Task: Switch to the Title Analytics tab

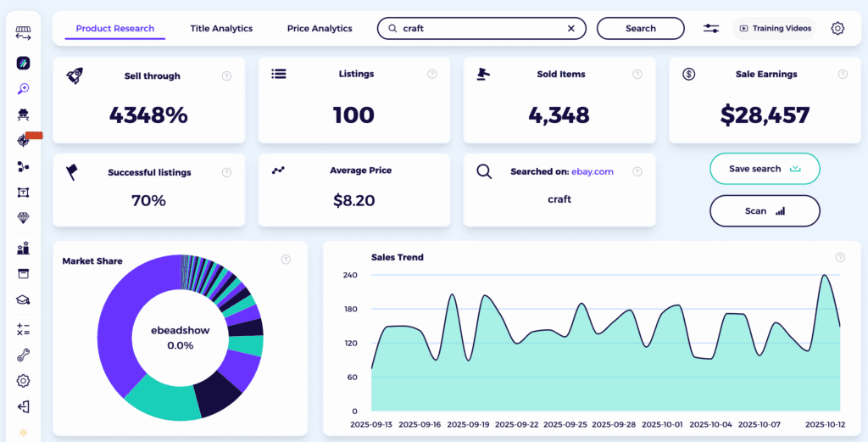Action: (x=221, y=28)
